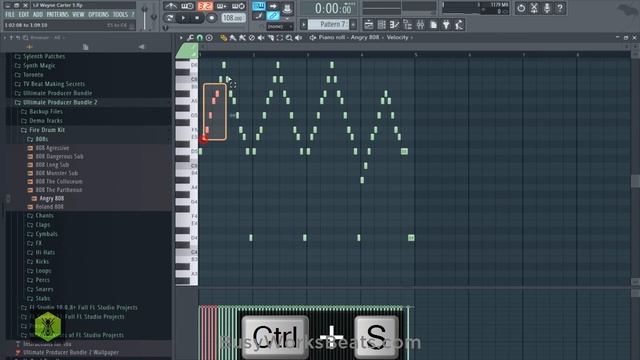This screenshot has width=640, height=360.
Task: Select the Mute tool in piano roll
Action: pos(261,38)
